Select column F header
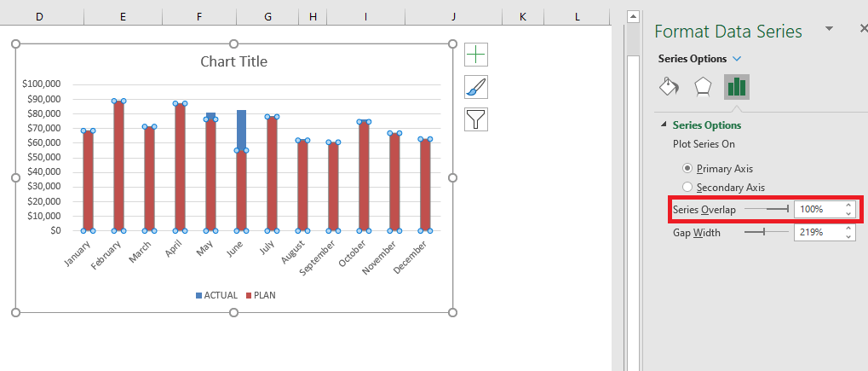 199,17
